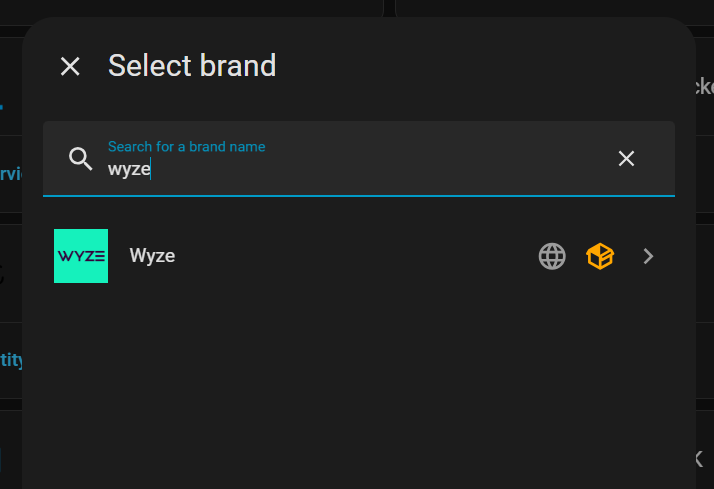
Task: Click the "Search for a brand name" label
Action: [x=186, y=146]
